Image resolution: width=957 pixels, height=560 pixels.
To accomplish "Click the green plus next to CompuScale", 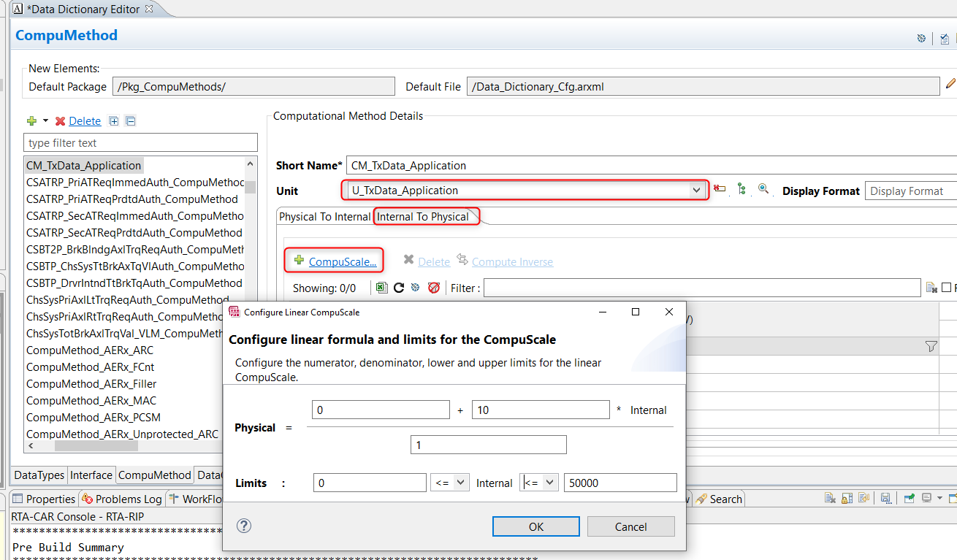I will pos(299,261).
